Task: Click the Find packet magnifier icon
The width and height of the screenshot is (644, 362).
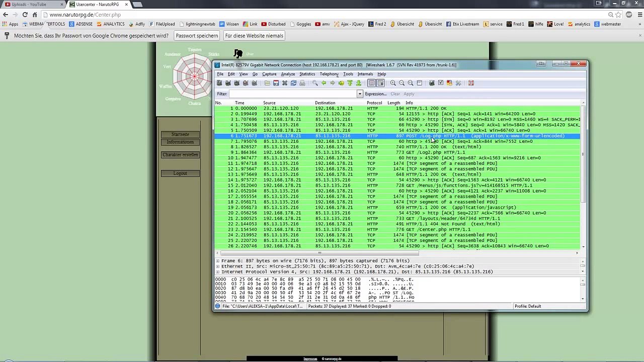Action: pyautogui.click(x=315, y=83)
